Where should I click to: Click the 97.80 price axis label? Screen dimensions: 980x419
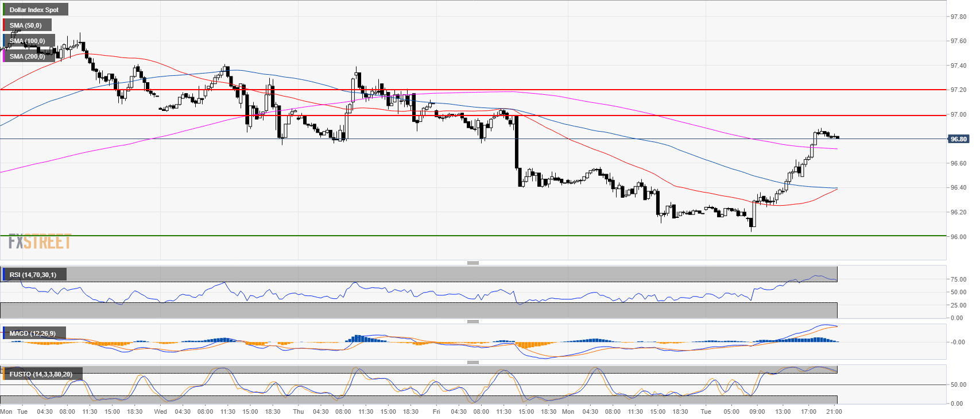click(958, 17)
